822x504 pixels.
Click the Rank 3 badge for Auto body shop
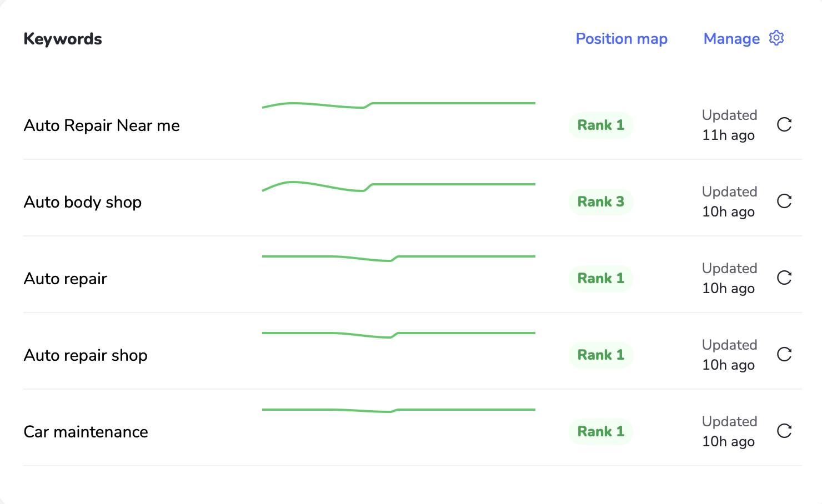click(x=601, y=202)
